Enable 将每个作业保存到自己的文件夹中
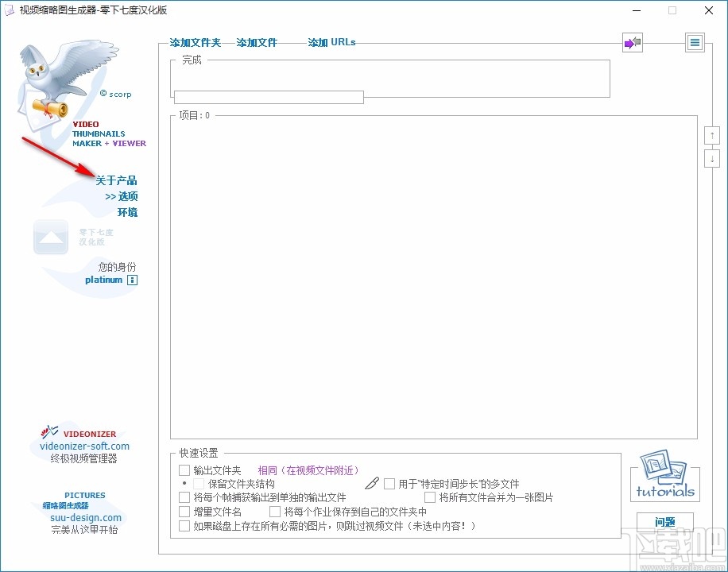The image size is (728, 572). (275, 512)
